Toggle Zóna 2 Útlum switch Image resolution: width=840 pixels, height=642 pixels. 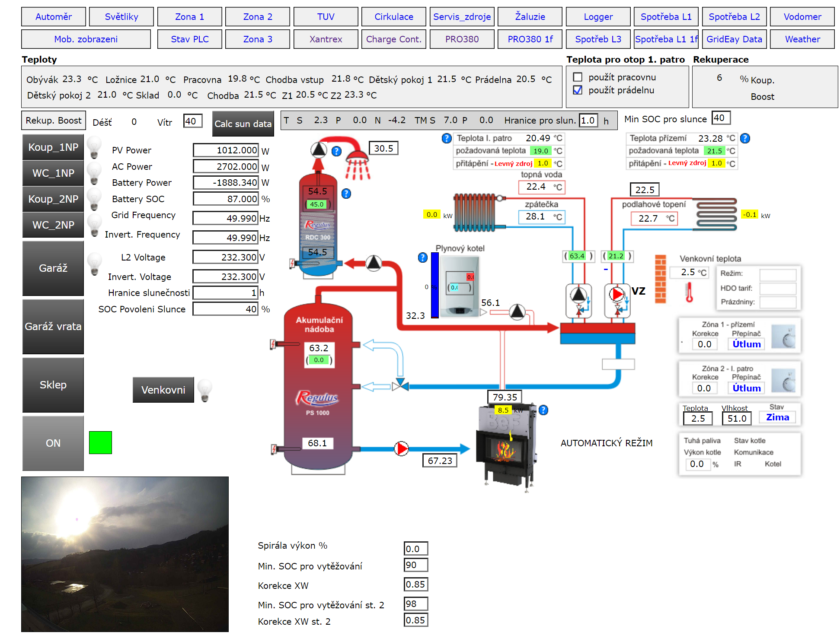click(746, 388)
